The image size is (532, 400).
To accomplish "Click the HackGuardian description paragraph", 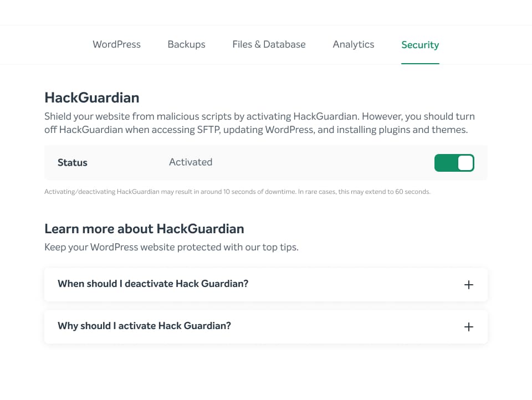I will click(259, 123).
